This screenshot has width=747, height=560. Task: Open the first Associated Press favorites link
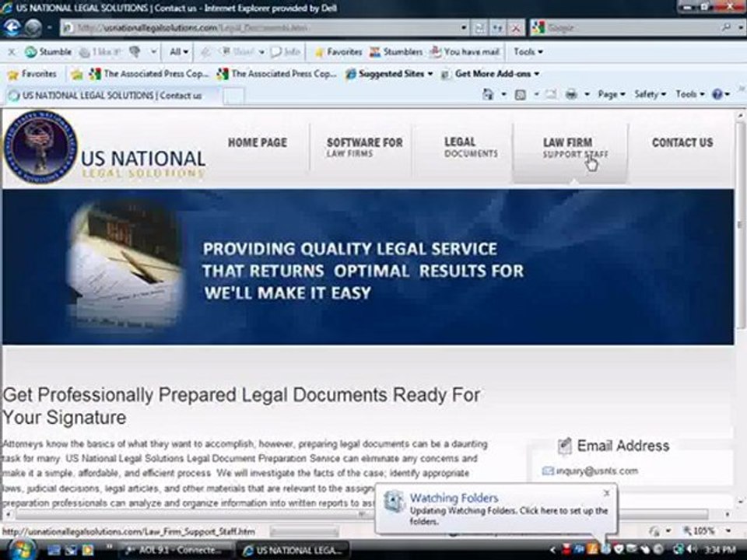tap(149, 74)
